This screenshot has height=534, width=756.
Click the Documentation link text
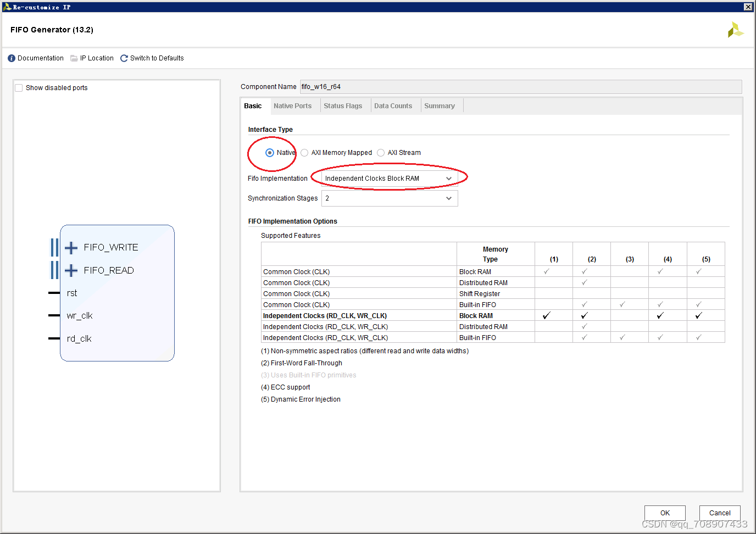click(x=41, y=58)
